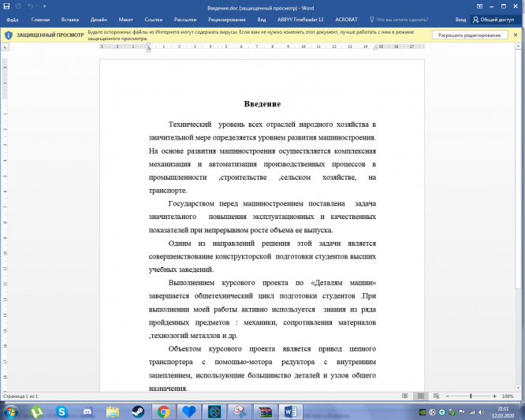Open the blue heart app in taskbar

189,411
